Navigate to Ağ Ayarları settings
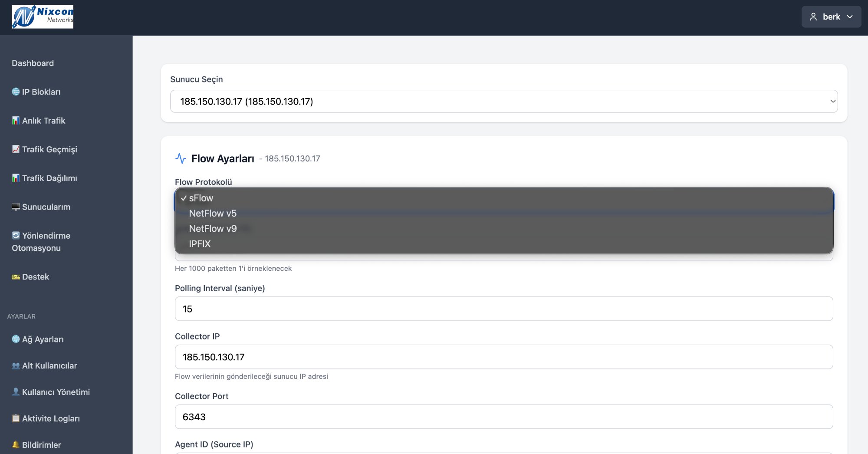 (x=43, y=339)
